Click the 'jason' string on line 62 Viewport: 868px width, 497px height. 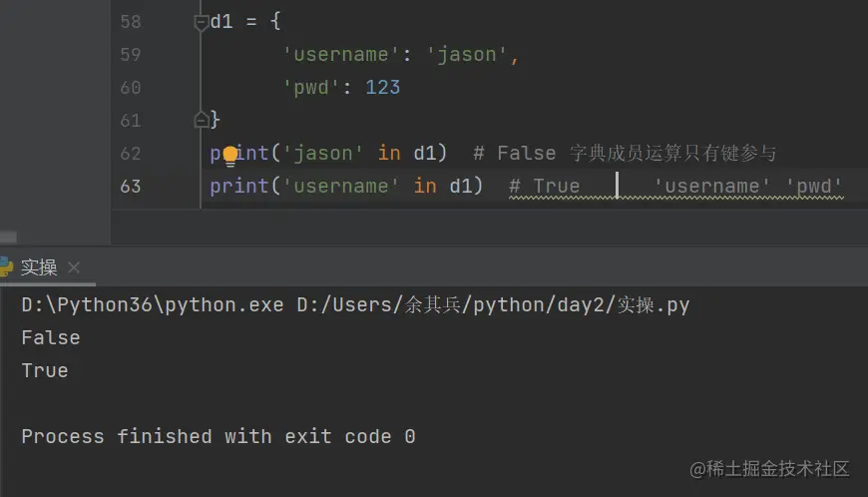click(x=322, y=154)
